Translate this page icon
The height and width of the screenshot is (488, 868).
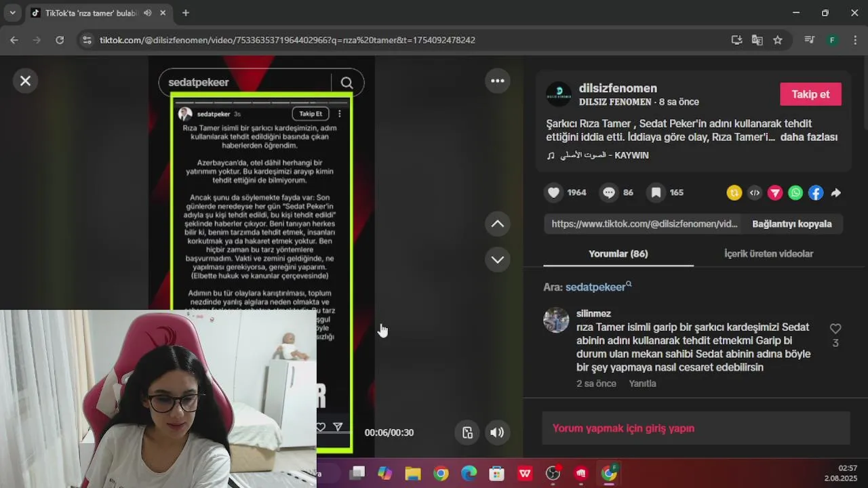click(x=757, y=40)
